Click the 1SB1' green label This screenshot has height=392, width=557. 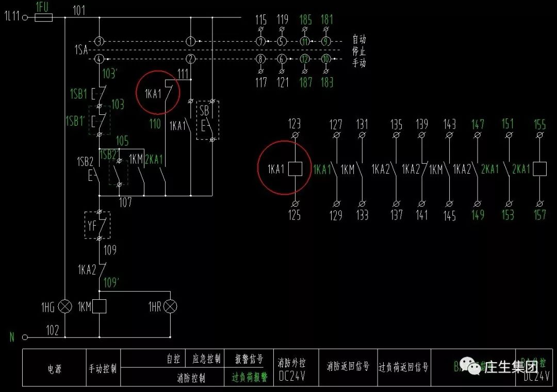pyautogui.click(x=75, y=121)
